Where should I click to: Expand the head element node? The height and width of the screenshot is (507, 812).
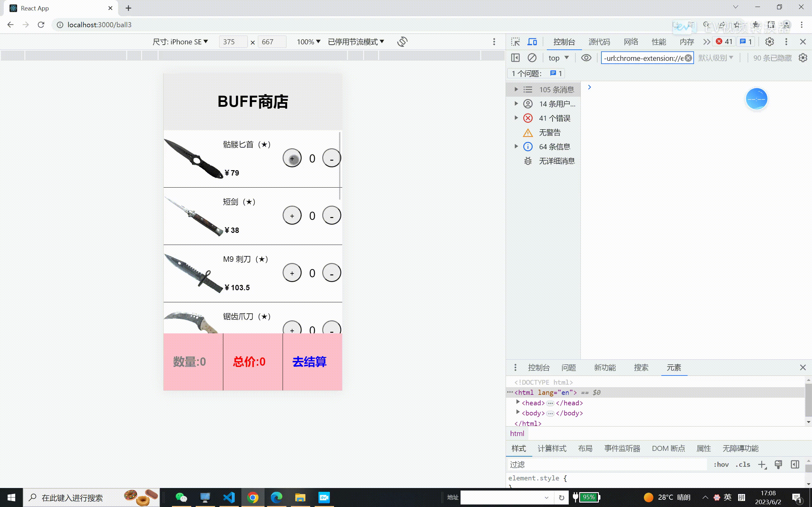(x=518, y=402)
